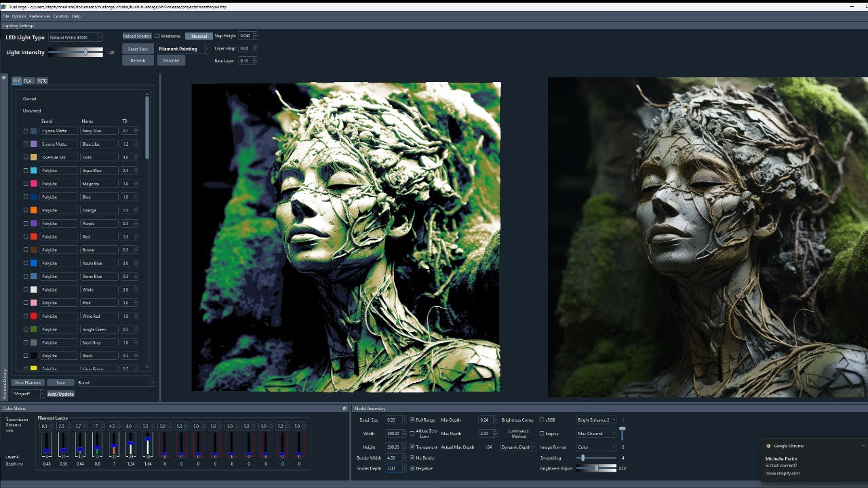Screen dimensions: 868x488
Task: Open the LED Light Type dropdown
Action: tap(75, 37)
